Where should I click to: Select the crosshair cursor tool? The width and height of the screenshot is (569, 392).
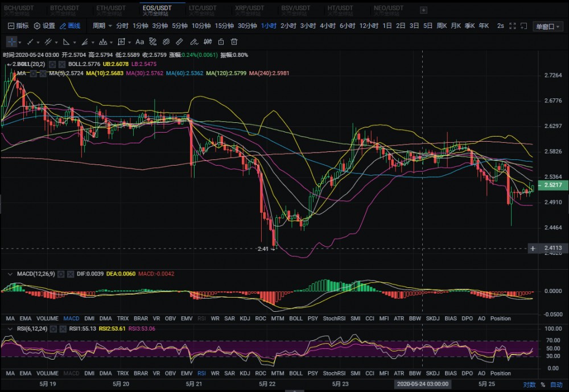tap(11, 42)
